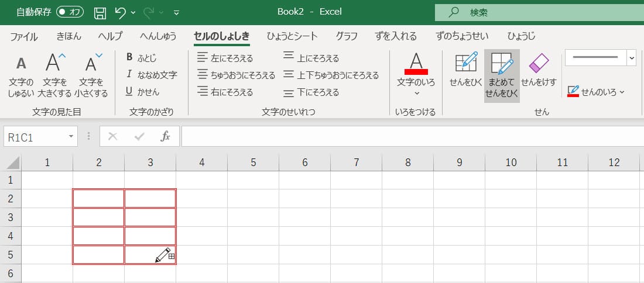Image resolution: width=644 pixels, height=283 pixels.
Task: Select the せんをけす erase border tool
Action: coord(539,70)
